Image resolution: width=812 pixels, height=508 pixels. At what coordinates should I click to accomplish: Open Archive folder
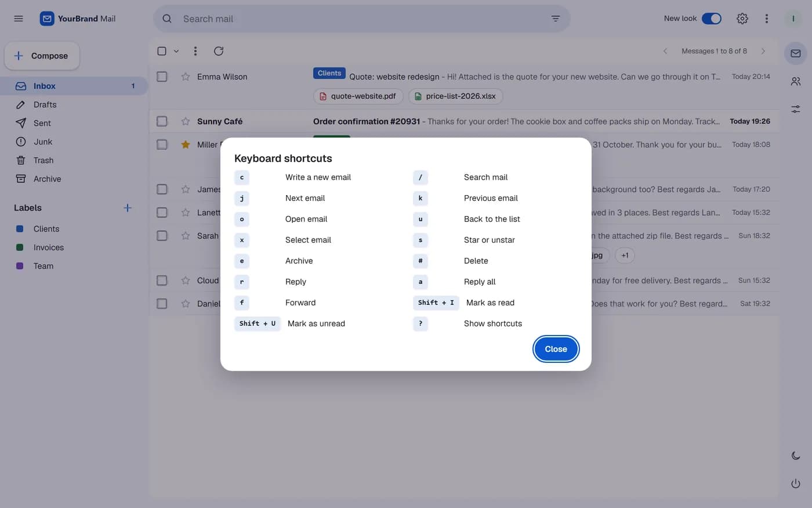[x=74, y=179]
